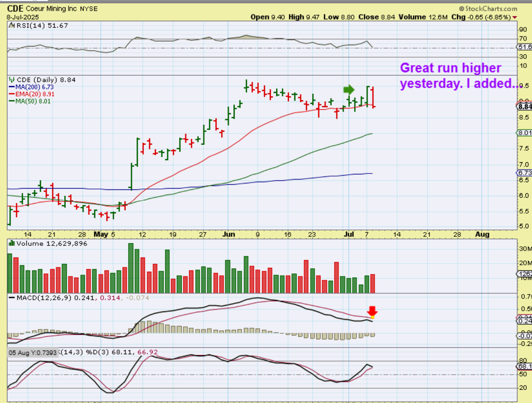Click the bar-chart icon beside CDE (Daily)
This screenshot has height=403, width=532.
(11, 80)
